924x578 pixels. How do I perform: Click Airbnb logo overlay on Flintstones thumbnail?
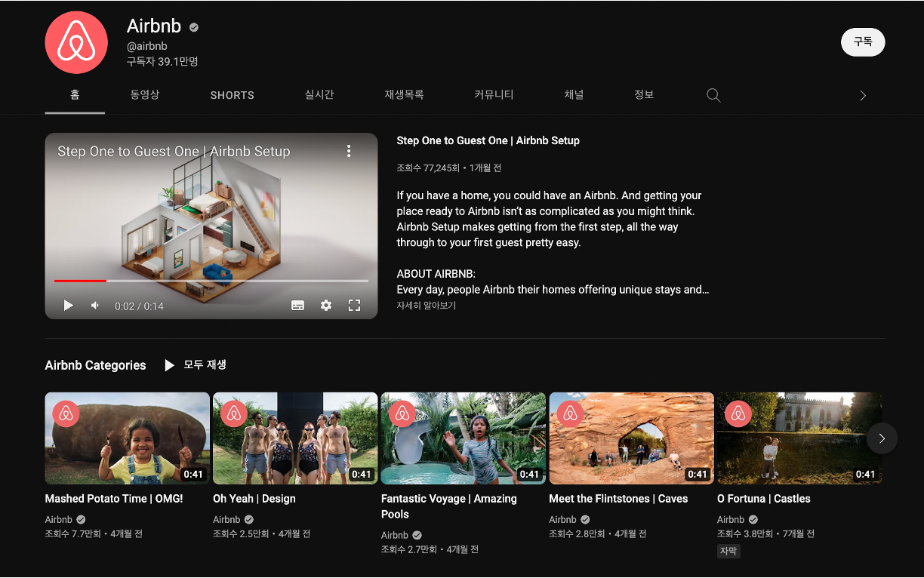click(x=571, y=414)
